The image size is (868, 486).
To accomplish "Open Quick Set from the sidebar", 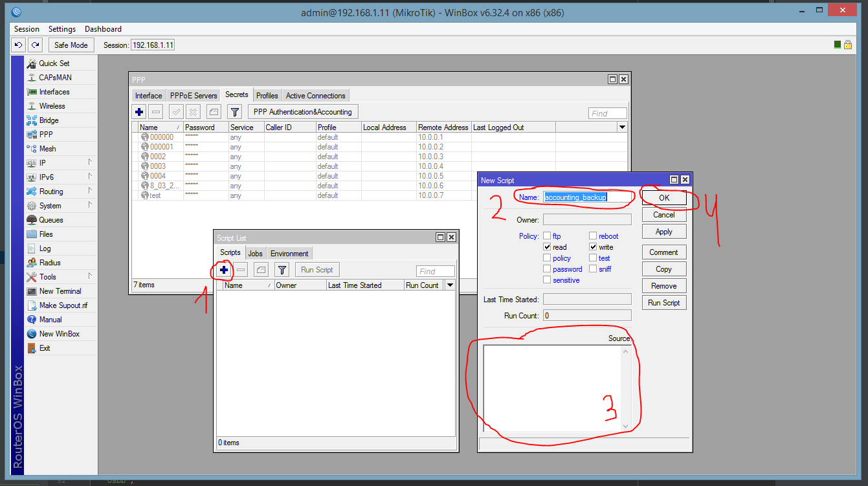I will click(x=54, y=63).
